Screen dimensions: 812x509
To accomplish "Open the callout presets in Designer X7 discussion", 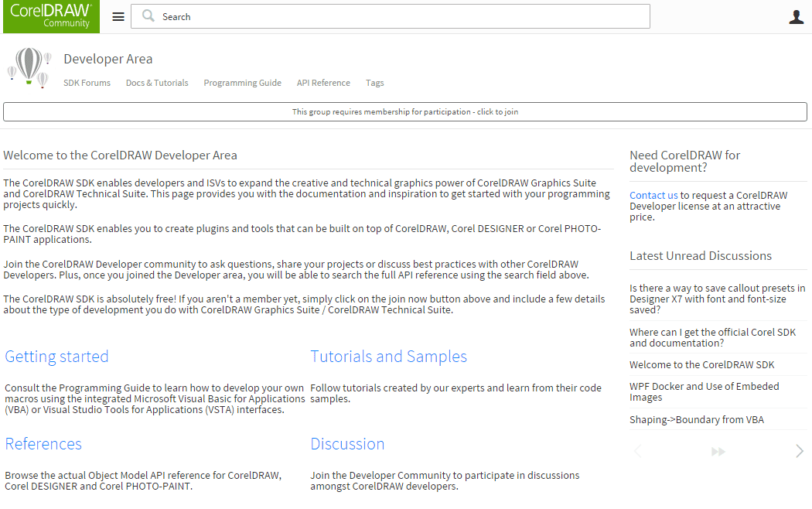I will [717, 299].
